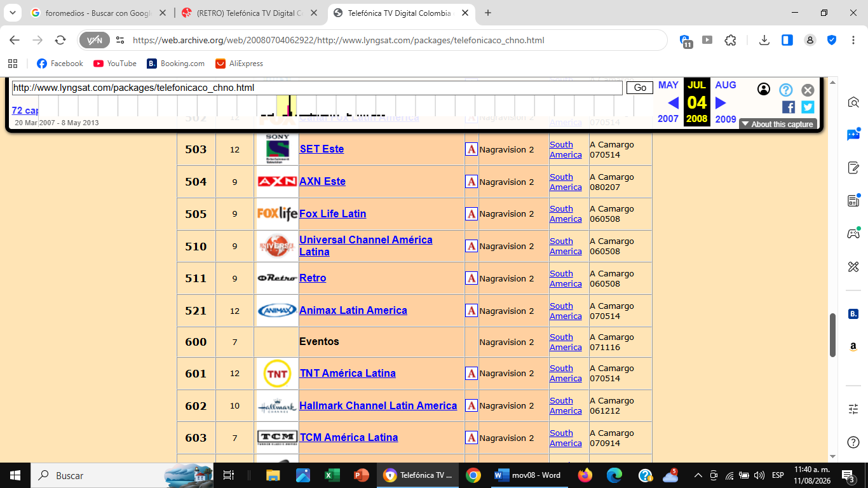Click the encryption A icon in Retro row
Image resolution: width=868 pixels, height=488 pixels.
point(471,278)
